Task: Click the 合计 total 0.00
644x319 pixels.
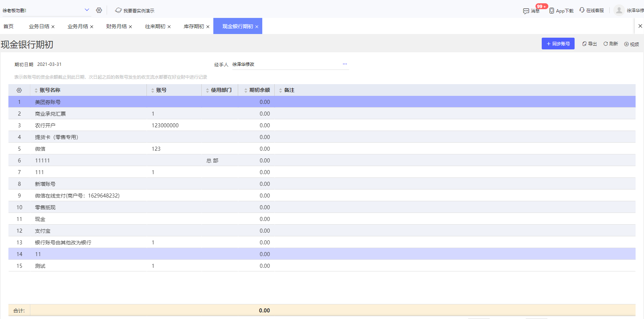Action: (x=264, y=311)
